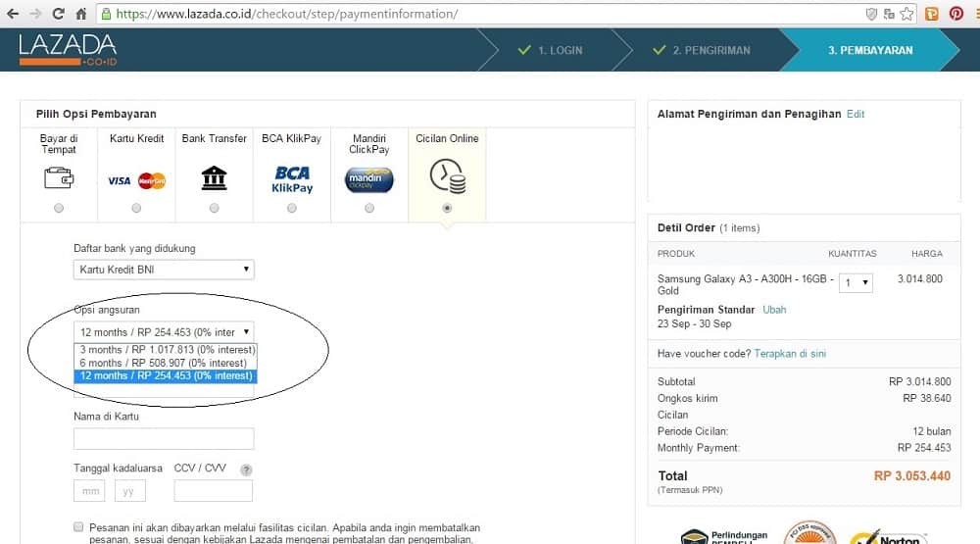This screenshot has width=980, height=544.
Task: Click the browser home icon
Action: pyautogui.click(x=81, y=14)
